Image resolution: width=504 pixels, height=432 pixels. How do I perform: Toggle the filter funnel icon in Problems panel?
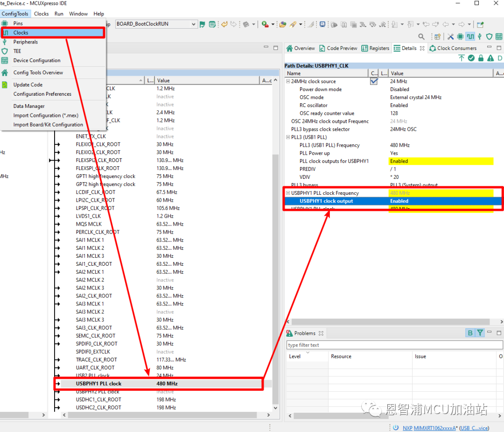point(480,333)
